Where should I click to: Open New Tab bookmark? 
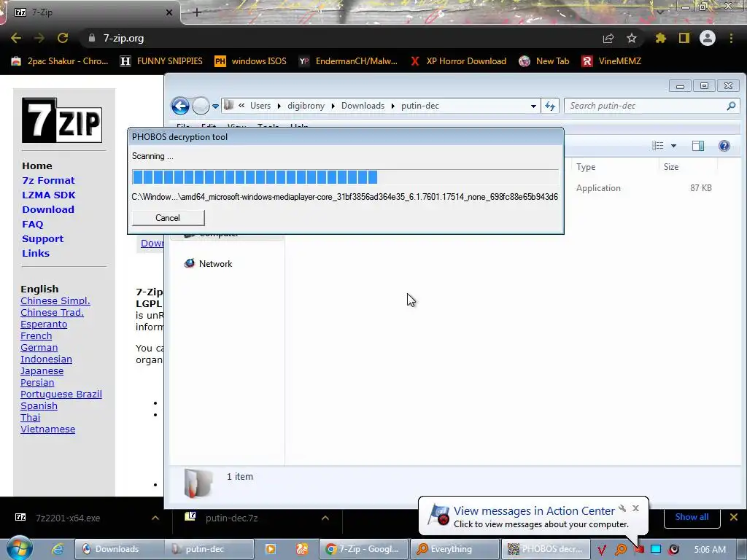(x=544, y=61)
